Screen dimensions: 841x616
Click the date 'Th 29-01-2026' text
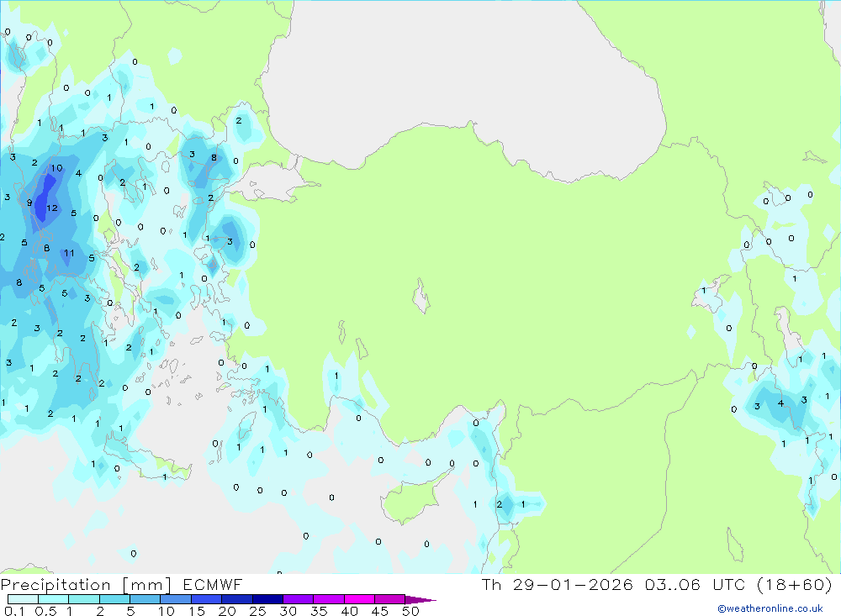coord(557,584)
